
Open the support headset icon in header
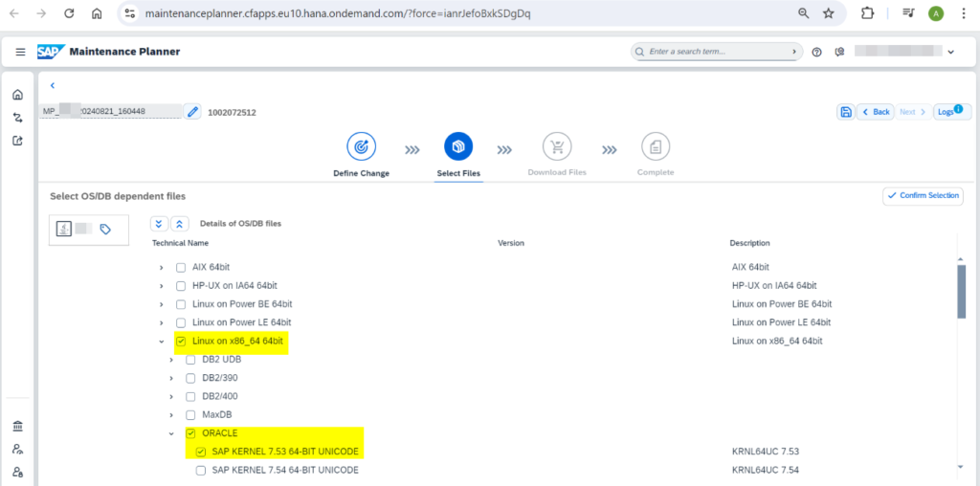click(x=839, y=52)
